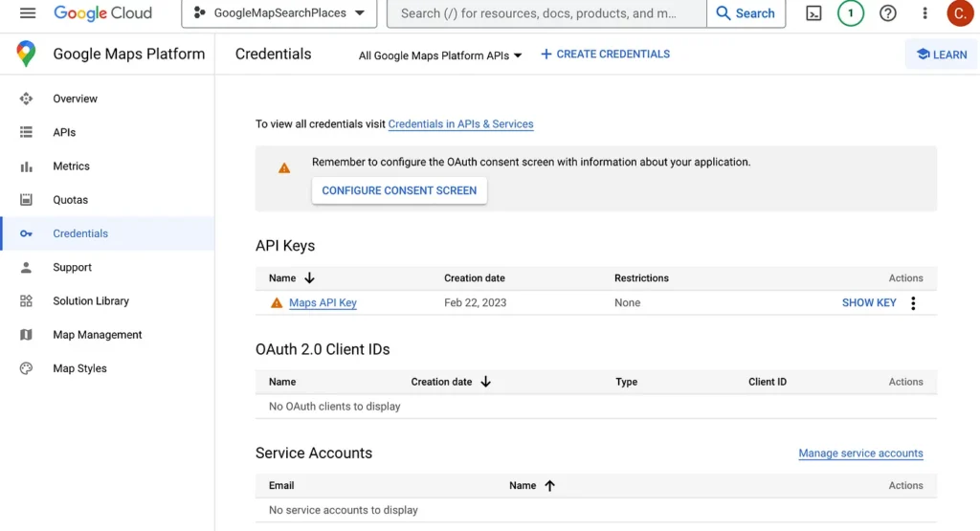Click OAuth Client IDs Name header
The image size is (980, 531).
282,382
